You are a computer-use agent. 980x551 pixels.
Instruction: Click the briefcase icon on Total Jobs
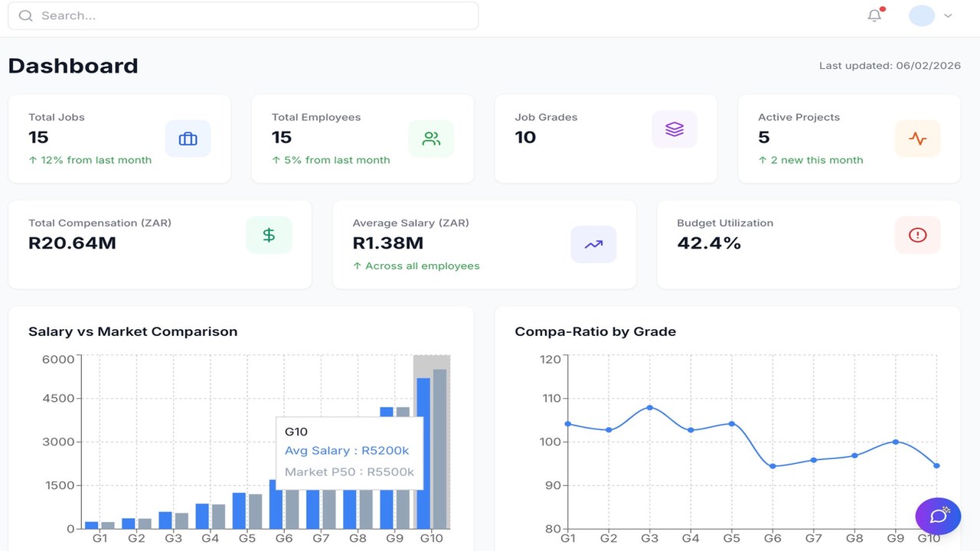tap(188, 139)
